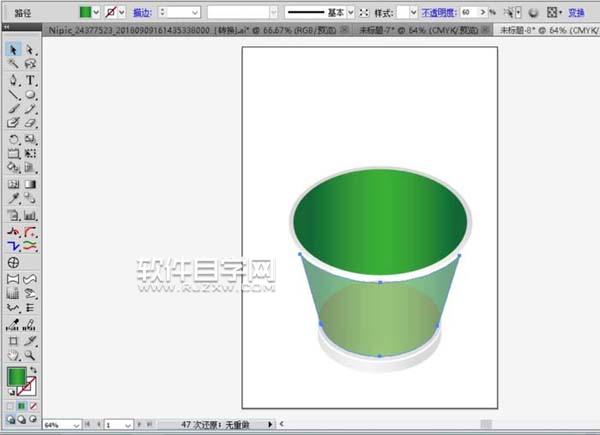The width and height of the screenshot is (600, 435).
Task: Open the 描边 stroke panel link
Action: [x=142, y=13]
